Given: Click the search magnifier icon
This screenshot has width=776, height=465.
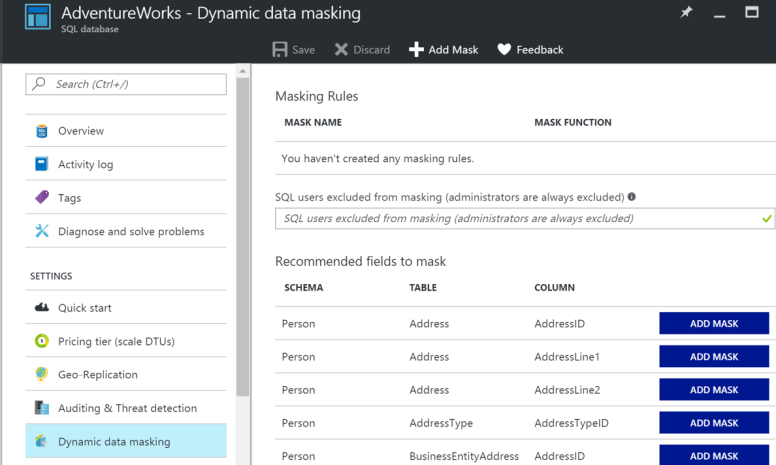Looking at the screenshot, I should click(x=39, y=84).
